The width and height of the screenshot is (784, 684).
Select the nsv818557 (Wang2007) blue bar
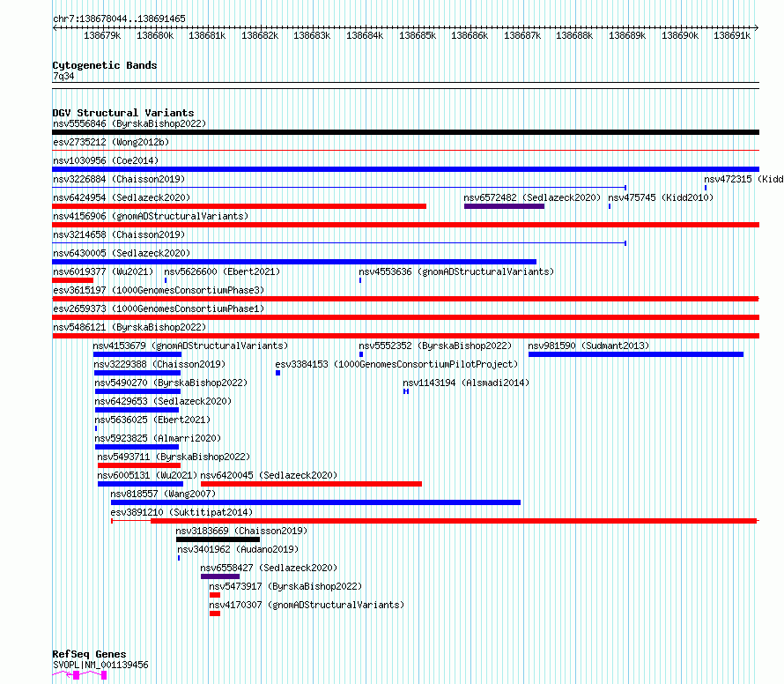coord(315,502)
